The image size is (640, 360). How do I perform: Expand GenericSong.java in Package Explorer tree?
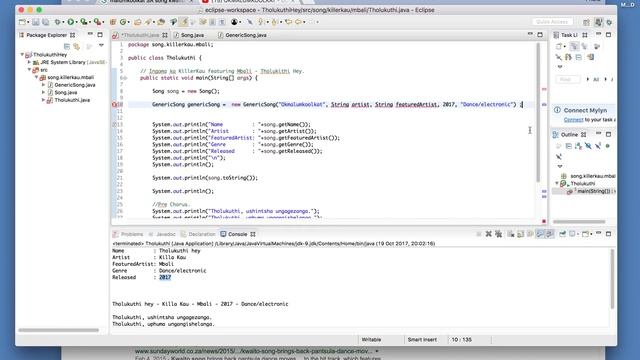[x=44, y=85]
